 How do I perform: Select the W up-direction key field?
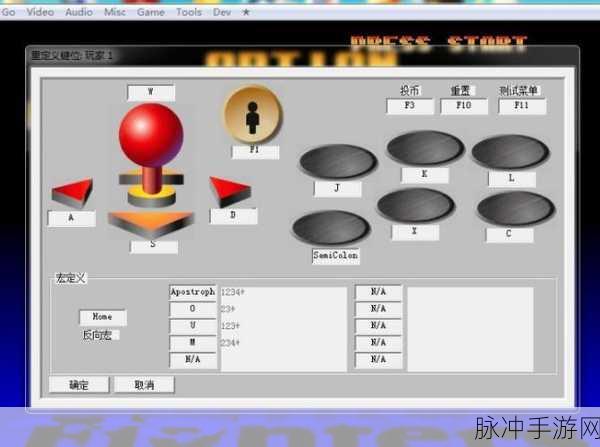[x=151, y=92]
